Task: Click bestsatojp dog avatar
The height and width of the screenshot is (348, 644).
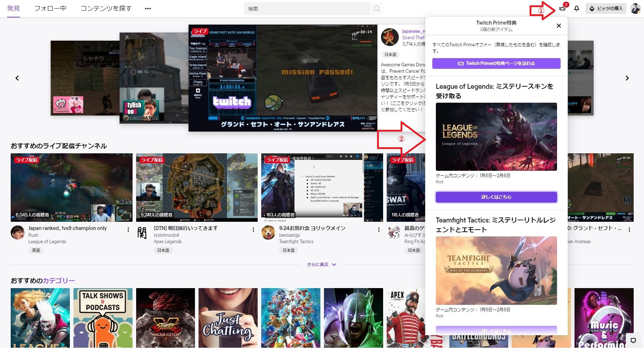Action: click(x=268, y=232)
